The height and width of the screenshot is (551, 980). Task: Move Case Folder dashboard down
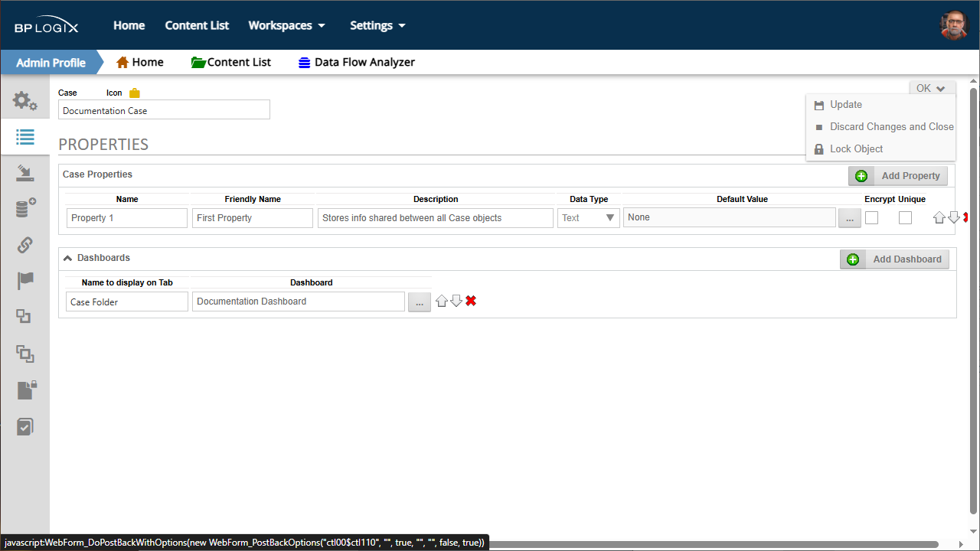click(x=456, y=302)
